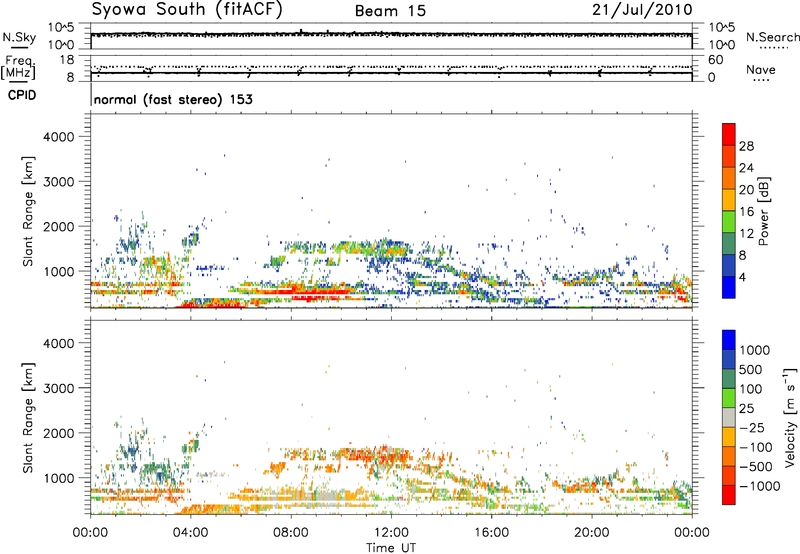Click the '20:00' time axis label
Image resolution: width=800 pixels, height=554 pixels.
point(591,533)
